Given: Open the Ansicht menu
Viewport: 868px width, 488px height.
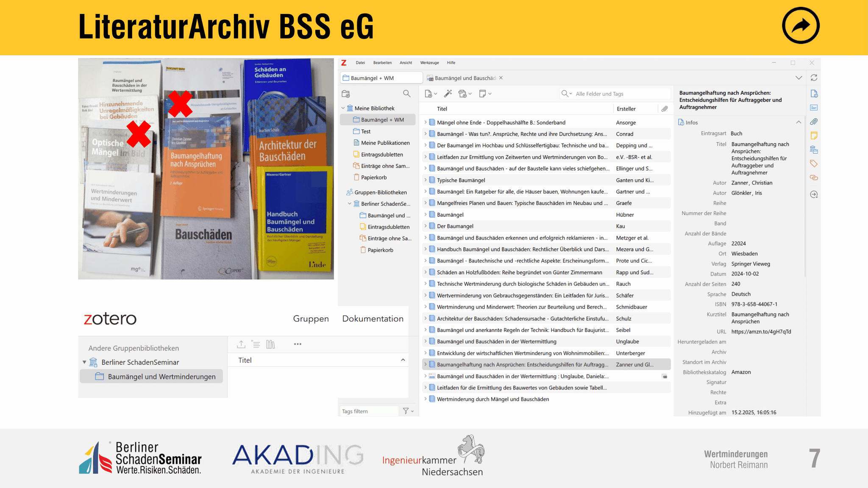Looking at the screenshot, I should point(406,63).
